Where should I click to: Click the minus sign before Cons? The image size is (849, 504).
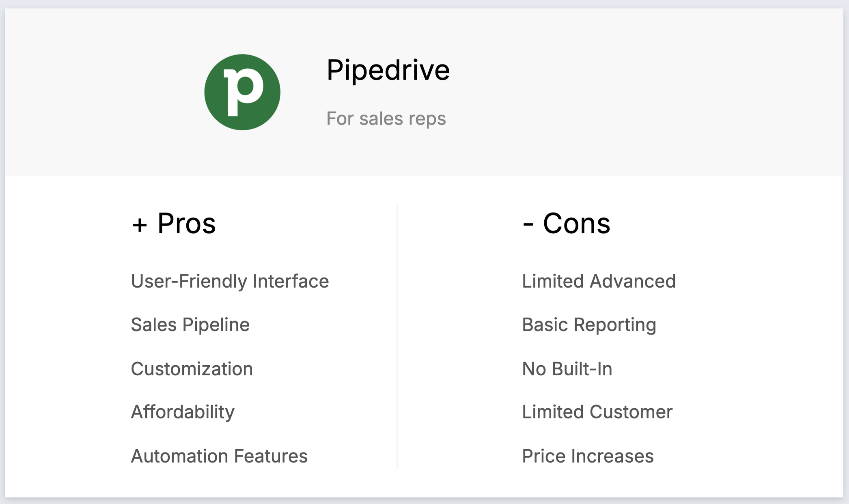528,224
